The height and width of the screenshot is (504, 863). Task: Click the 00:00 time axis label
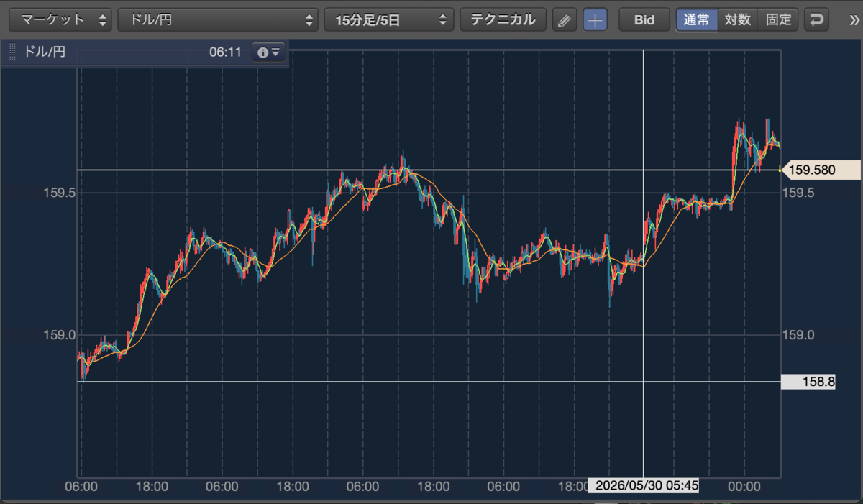coord(744,487)
